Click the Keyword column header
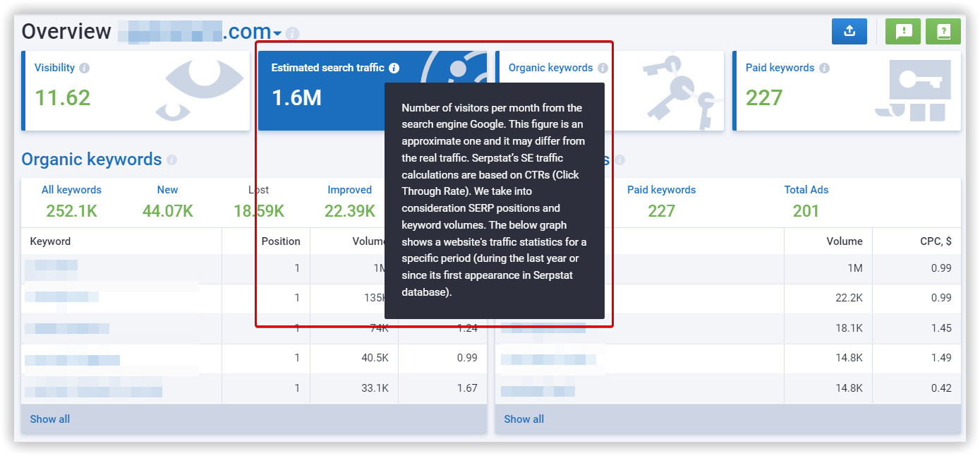Image resolution: width=980 pixels, height=456 pixels. [x=50, y=241]
